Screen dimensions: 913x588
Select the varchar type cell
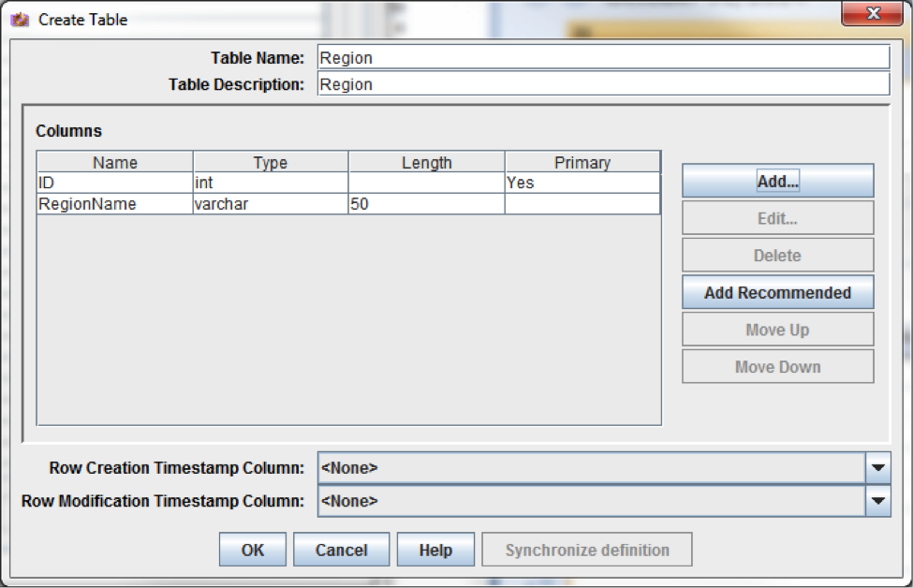[x=271, y=204]
